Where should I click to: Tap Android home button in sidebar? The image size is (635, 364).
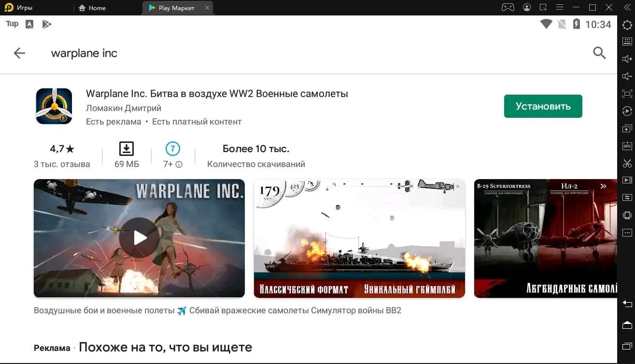627,324
